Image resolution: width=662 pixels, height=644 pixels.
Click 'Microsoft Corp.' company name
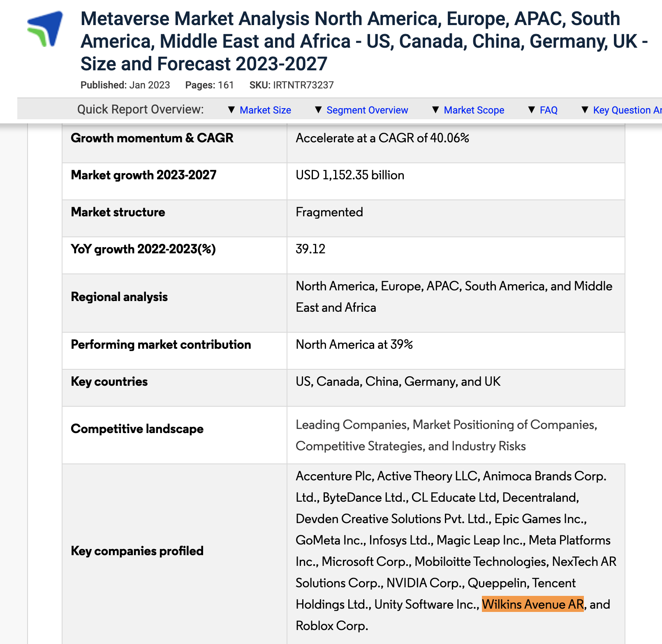point(366,562)
